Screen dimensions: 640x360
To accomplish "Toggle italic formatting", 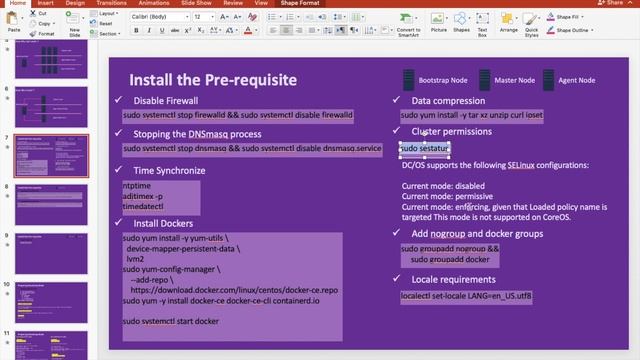I will point(149,31).
